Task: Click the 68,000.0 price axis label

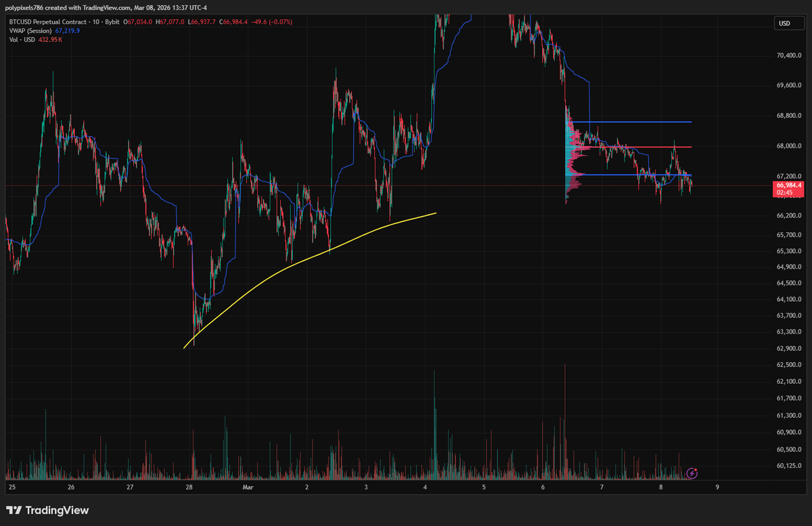Action: pos(789,146)
